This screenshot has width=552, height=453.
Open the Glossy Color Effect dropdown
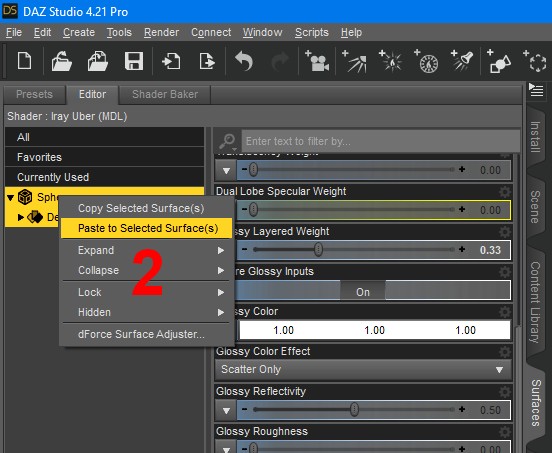click(363, 370)
